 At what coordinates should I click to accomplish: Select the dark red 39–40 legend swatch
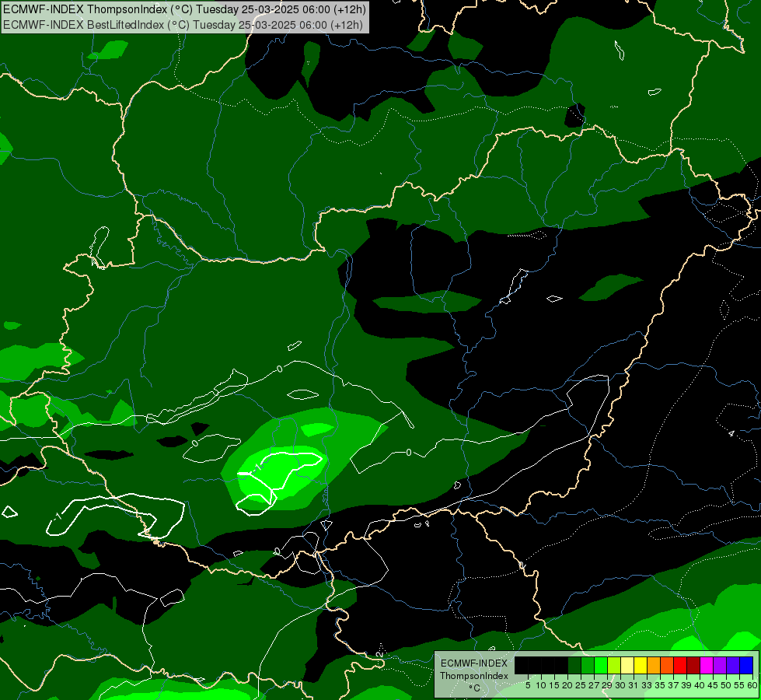[x=693, y=665]
